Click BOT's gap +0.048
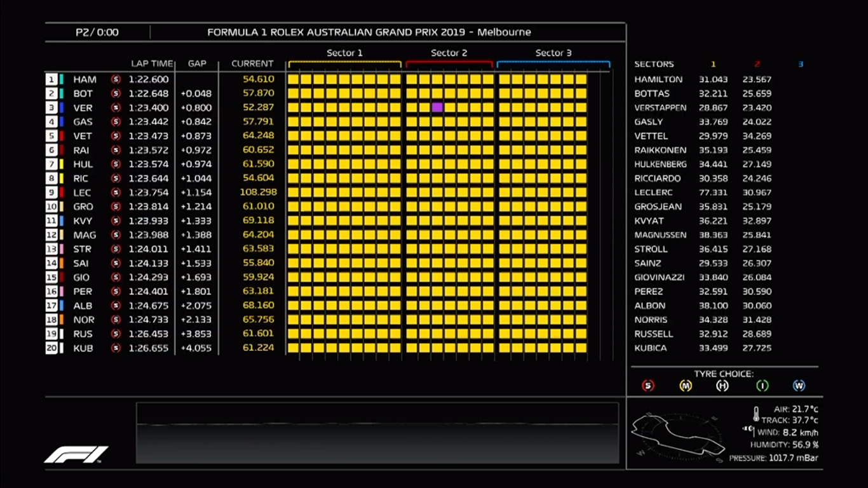868x488 pixels. click(196, 93)
